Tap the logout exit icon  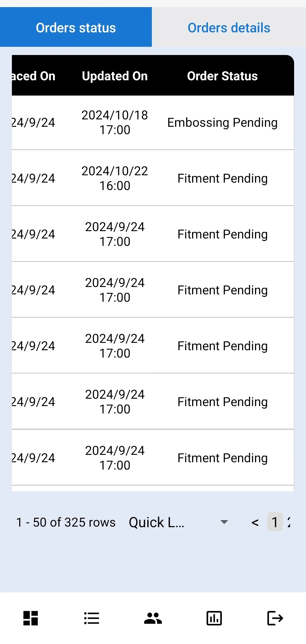tap(275, 618)
